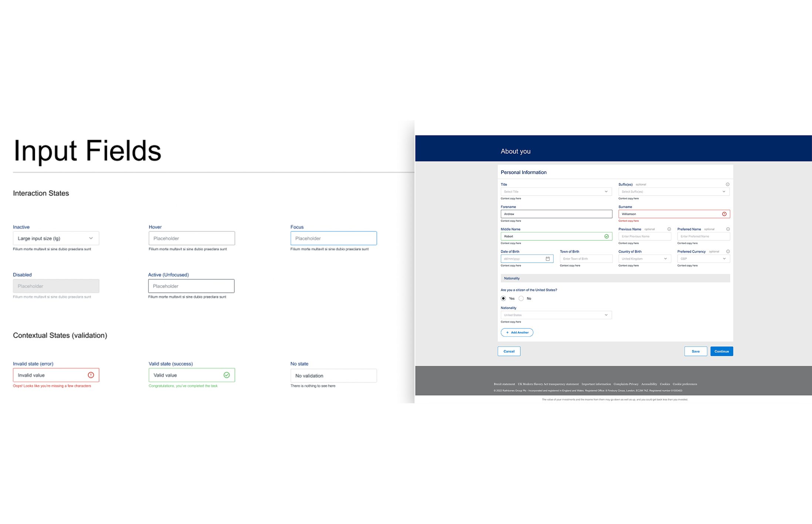
Task: Open the Date of Birth calendar icon
Action: coord(547,259)
